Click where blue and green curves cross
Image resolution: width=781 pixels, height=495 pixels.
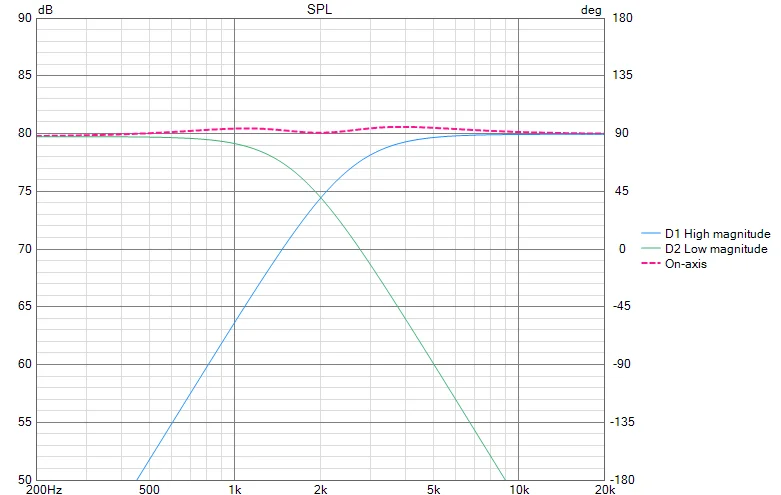pyautogui.click(x=320, y=196)
